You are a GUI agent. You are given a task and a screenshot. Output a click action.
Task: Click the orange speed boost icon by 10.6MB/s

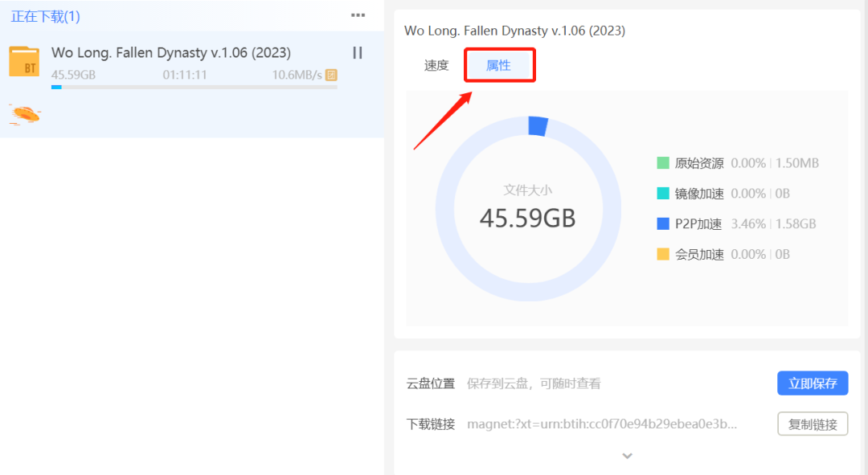point(332,75)
